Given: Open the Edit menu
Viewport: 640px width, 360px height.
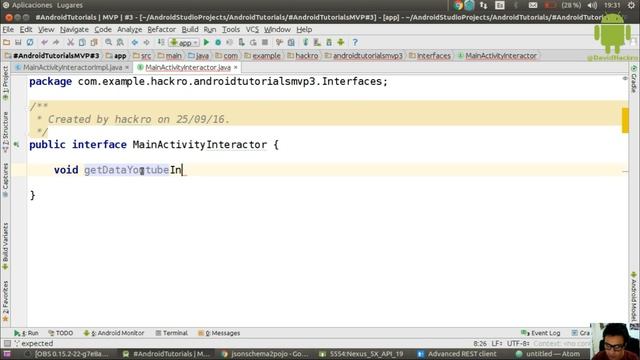Looking at the screenshot, I should tap(26, 29).
